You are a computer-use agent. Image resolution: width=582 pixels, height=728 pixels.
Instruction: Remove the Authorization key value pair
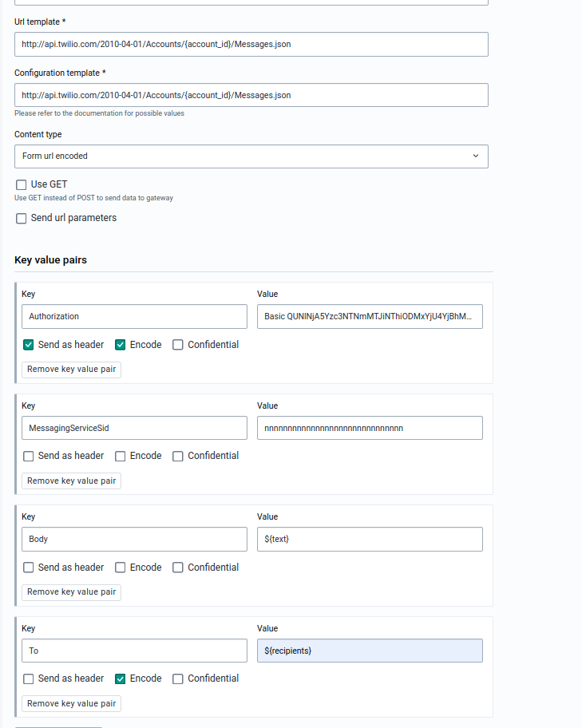pos(71,370)
